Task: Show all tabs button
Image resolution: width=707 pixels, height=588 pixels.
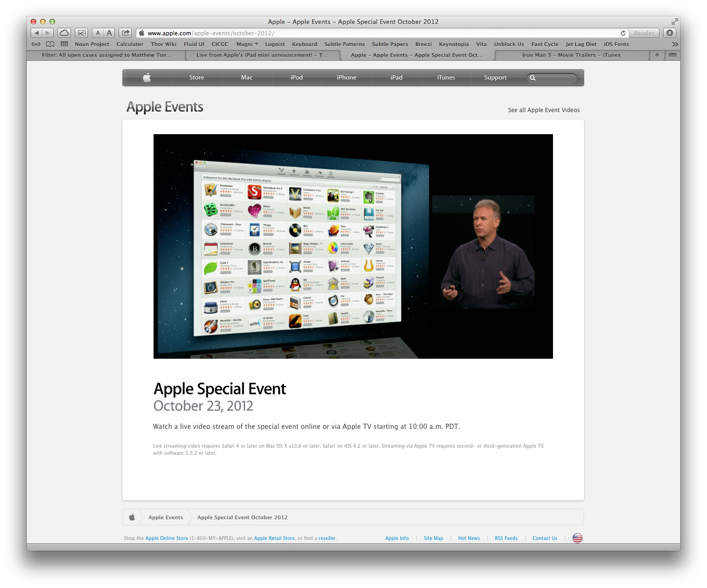Action: click(673, 55)
